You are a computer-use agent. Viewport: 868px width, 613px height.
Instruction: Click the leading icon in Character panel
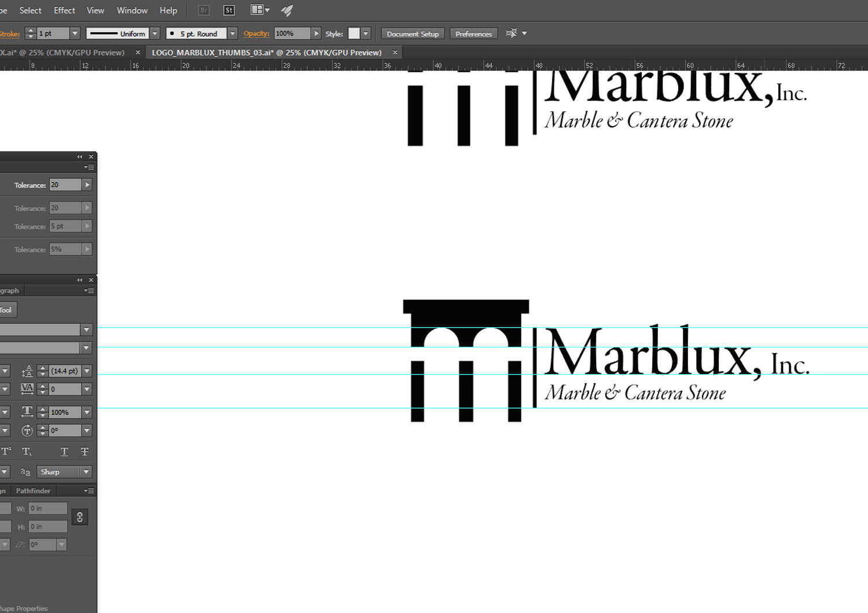(27, 371)
